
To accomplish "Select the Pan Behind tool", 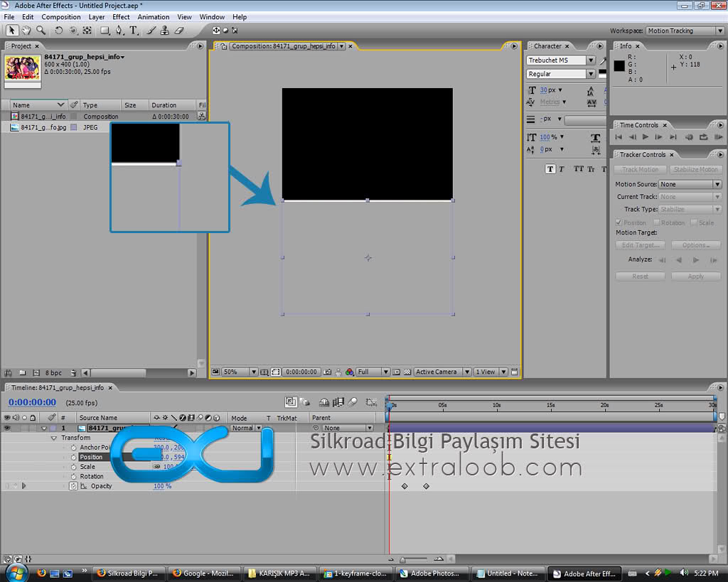I will (87, 31).
